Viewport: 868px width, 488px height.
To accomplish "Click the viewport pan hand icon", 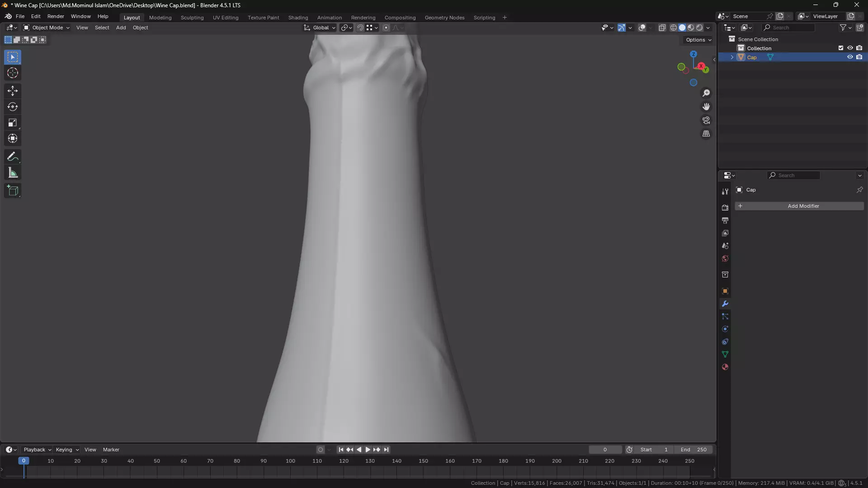I will 706,107.
